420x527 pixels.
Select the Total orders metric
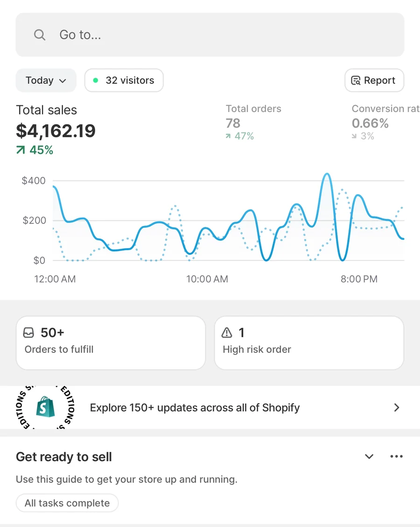pyautogui.click(x=253, y=122)
